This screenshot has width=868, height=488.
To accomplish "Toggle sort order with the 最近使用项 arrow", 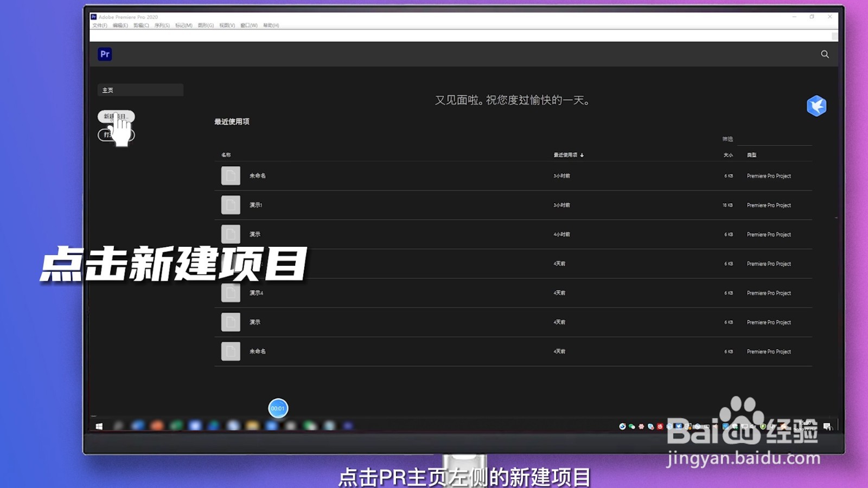I will pyautogui.click(x=582, y=155).
